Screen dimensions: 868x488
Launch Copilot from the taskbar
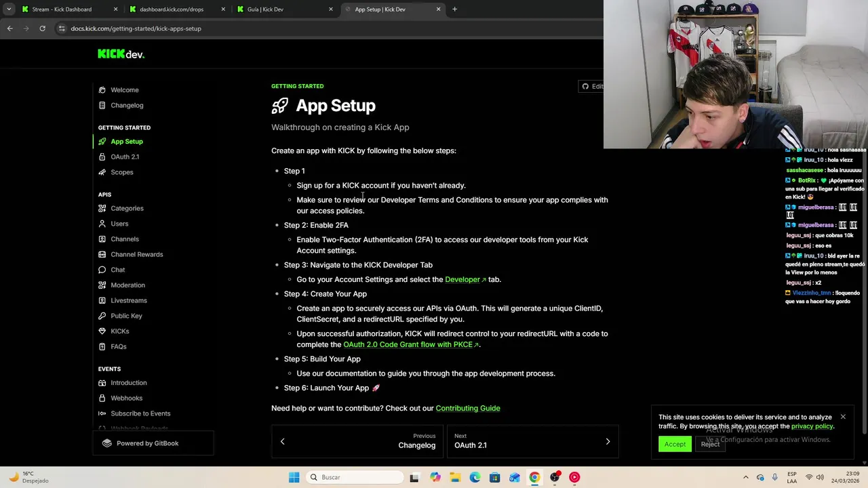tap(435, 477)
